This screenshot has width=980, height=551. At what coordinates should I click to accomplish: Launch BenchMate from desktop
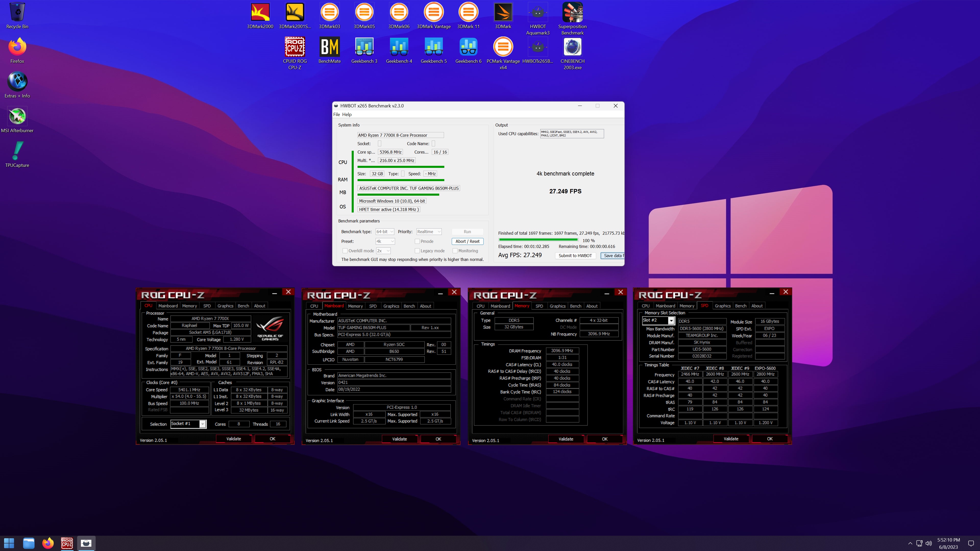point(329,50)
